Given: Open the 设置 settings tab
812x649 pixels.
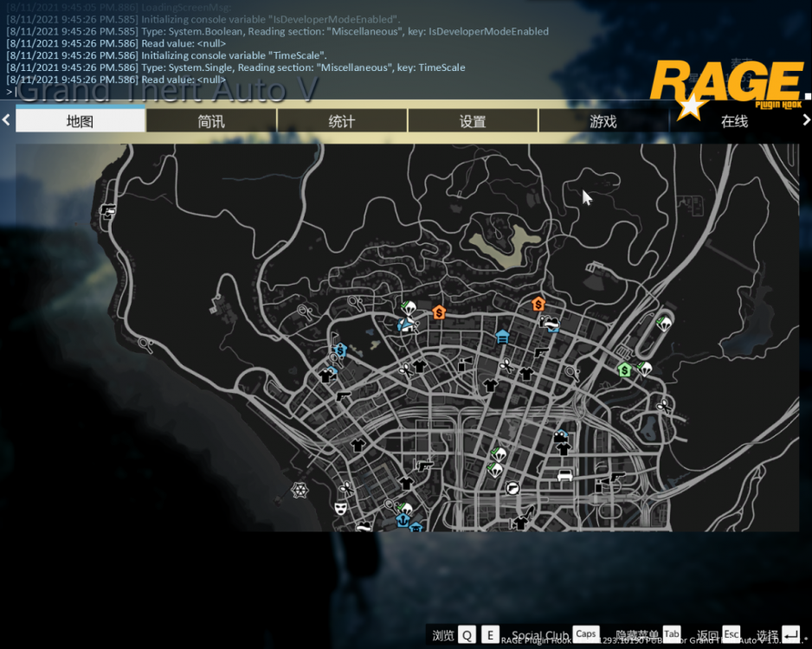Looking at the screenshot, I should click(473, 120).
